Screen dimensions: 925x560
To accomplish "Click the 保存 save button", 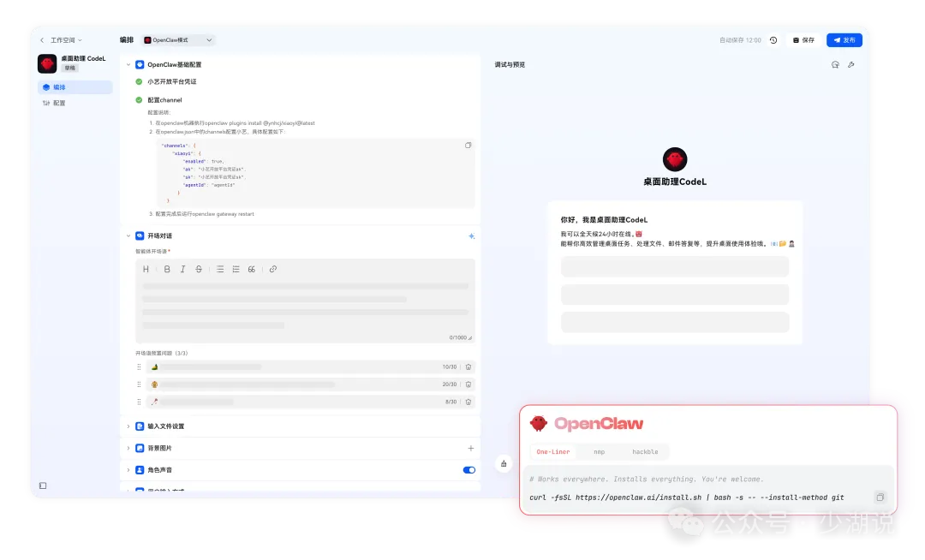I will point(803,40).
